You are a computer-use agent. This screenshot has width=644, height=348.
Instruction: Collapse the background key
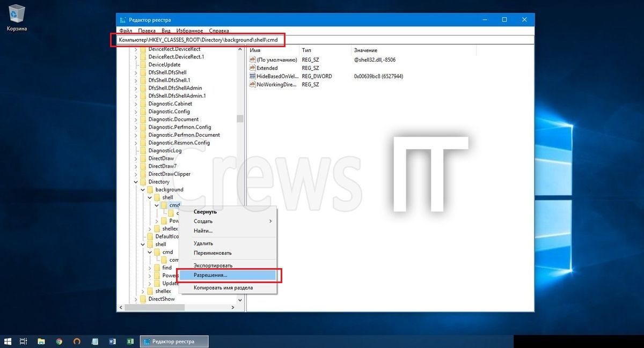143,190
